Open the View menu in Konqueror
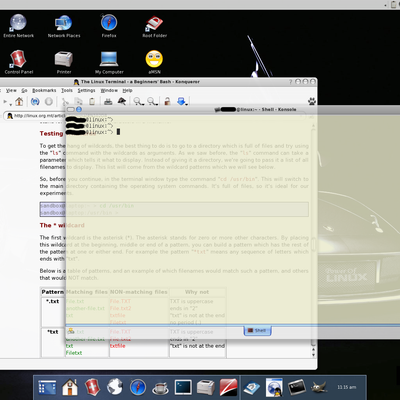This screenshot has width=400, height=400. pos(11,90)
